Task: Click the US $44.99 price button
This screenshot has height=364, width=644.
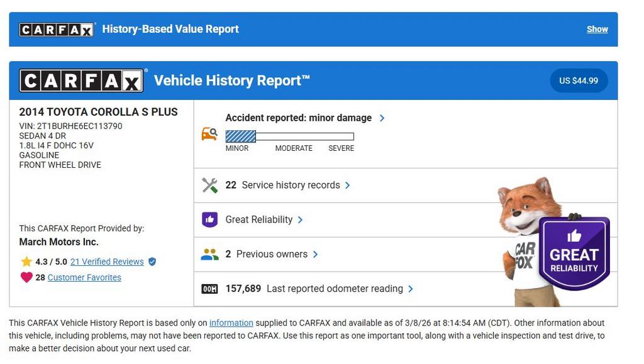Action: [x=579, y=80]
